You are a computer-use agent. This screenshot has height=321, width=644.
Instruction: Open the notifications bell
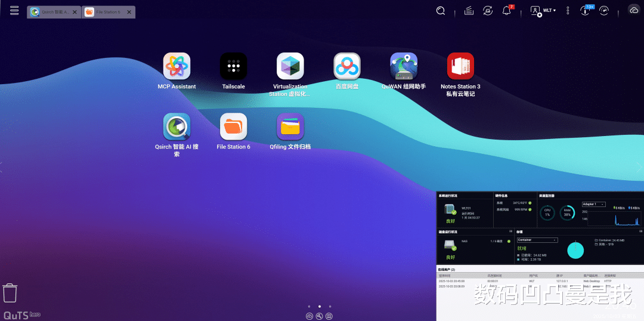(x=507, y=11)
